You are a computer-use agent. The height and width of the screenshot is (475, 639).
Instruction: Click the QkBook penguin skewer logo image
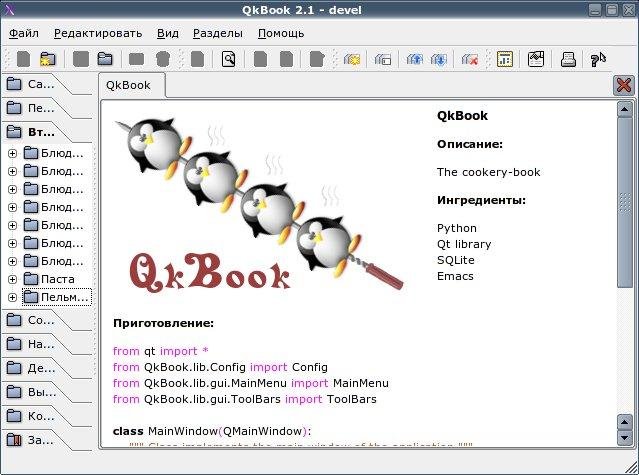259,205
